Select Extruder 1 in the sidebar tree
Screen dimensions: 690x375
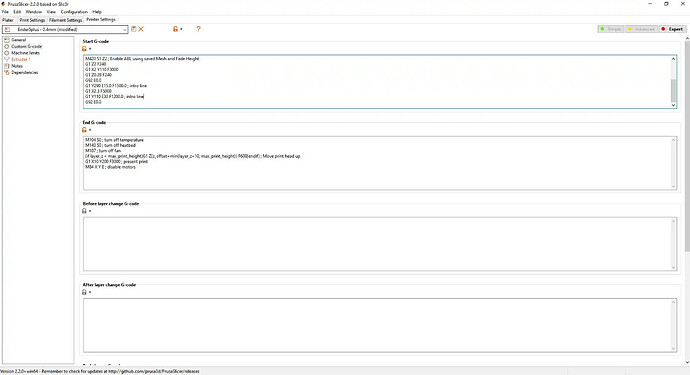tap(20, 59)
